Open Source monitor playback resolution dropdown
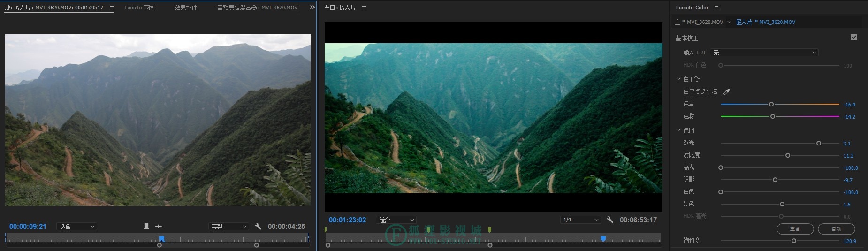Viewport: 868px width, 251px height. (x=229, y=227)
